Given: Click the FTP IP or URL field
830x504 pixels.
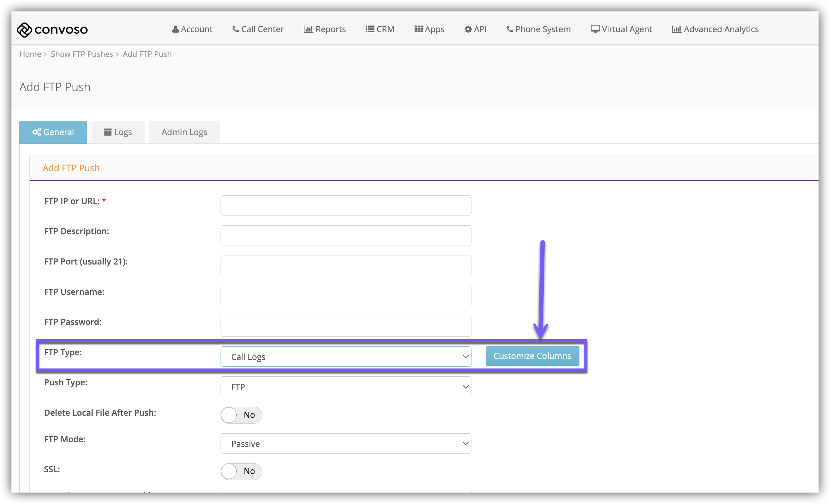Looking at the screenshot, I should pos(346,205).
